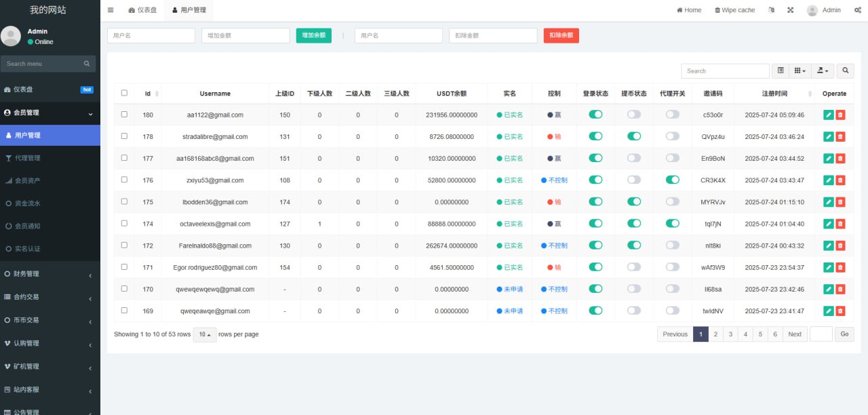Click the toggle card view icon

pyautogui.click(x=781, y=71)
